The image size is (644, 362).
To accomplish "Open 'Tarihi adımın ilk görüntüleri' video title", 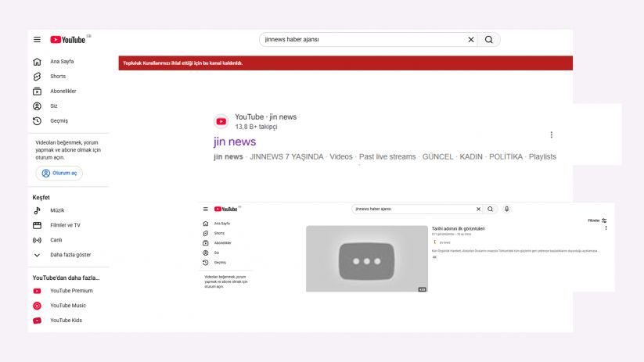I will coord(458,228).
